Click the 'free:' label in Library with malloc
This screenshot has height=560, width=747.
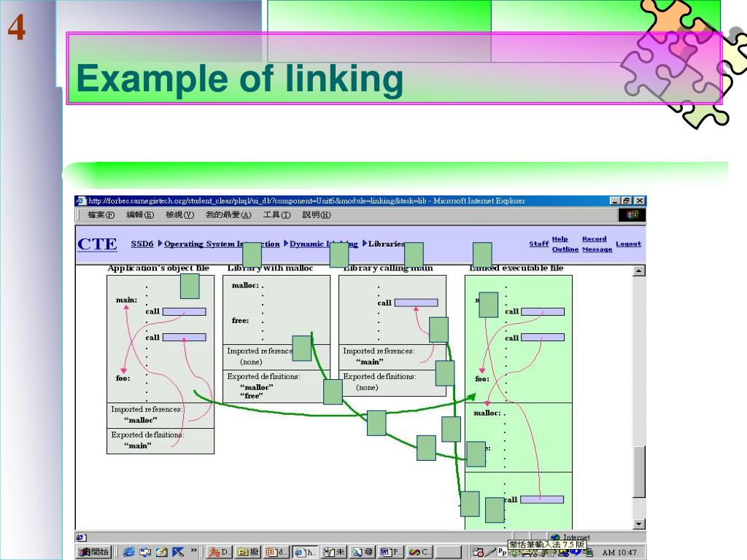[240, 321]
